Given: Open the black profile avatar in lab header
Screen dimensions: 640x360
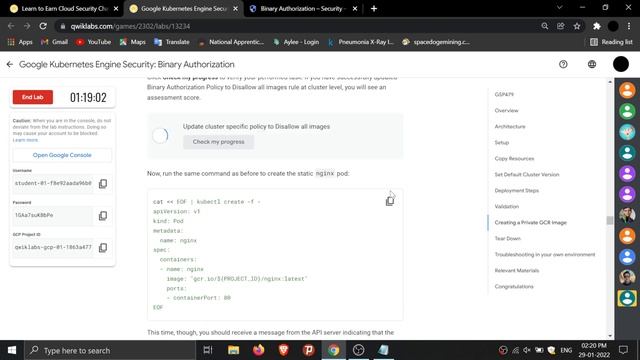Looking at the screenshot, I should (x=621, y=64).
